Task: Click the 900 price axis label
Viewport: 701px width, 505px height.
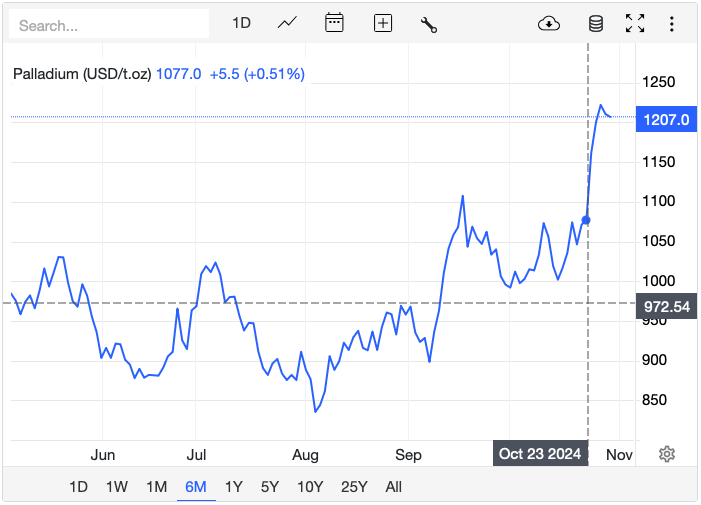Action: [x=654, y=360]
